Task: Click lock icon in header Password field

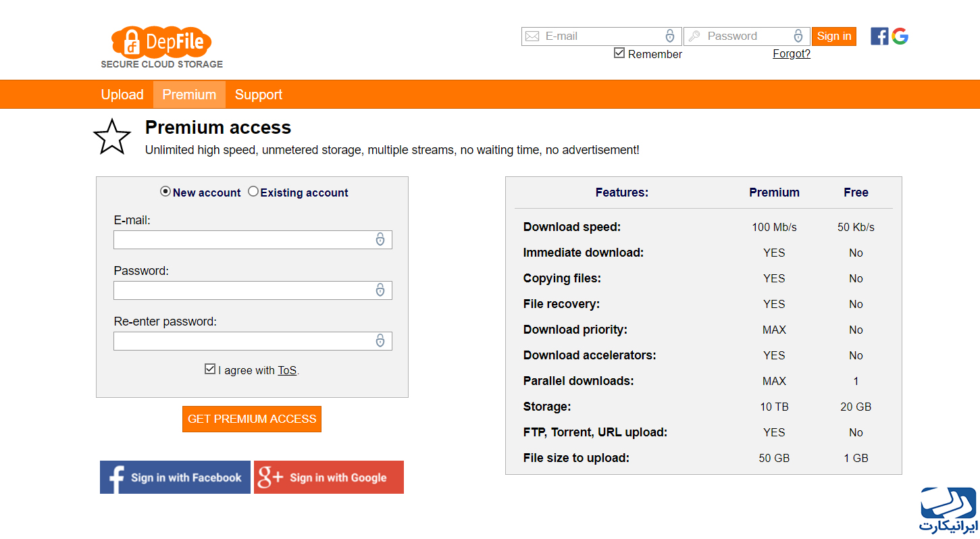Action: pyautogui.click(x=798, y=36)
